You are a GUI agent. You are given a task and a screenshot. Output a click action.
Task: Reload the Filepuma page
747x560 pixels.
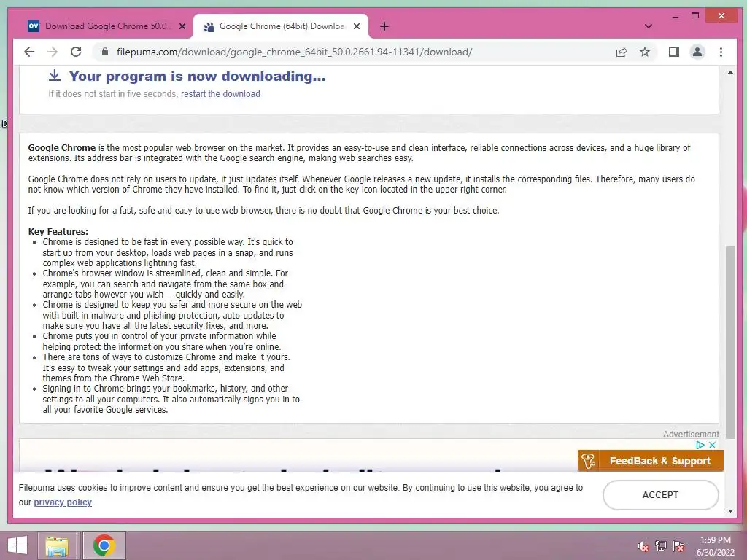(x=76, y=52)
